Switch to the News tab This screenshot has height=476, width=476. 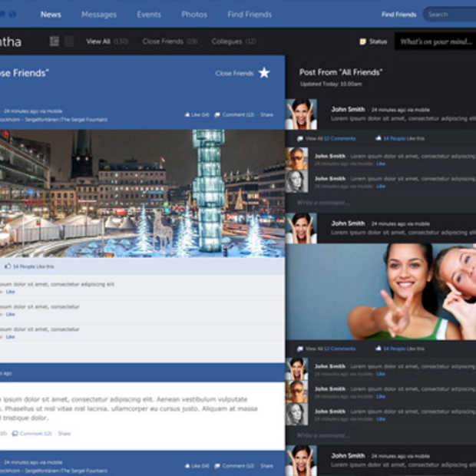coord(51,15)
